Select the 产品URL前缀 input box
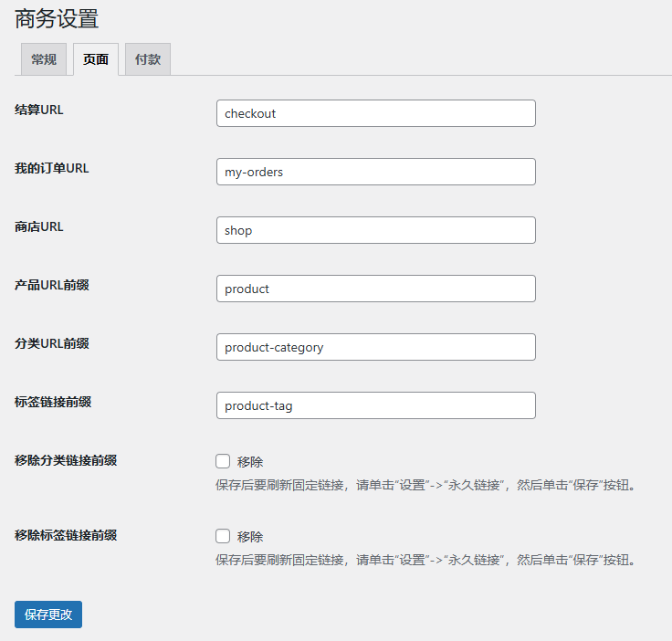672x641 pixels. click(375, 289)
